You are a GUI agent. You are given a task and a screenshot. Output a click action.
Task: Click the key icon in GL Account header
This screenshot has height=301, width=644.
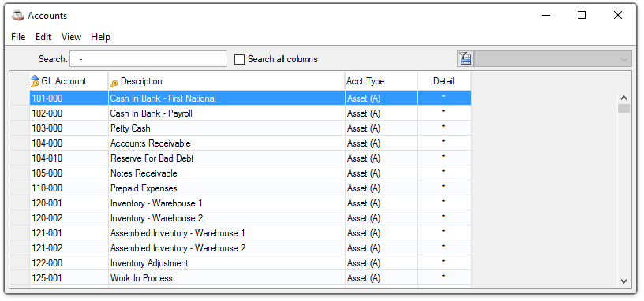(35, 82)
